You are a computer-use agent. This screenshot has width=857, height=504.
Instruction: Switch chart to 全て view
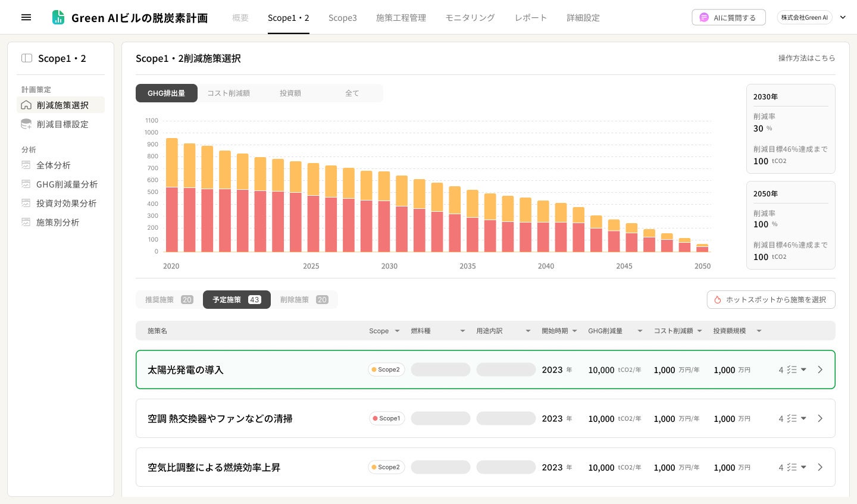point(352,93)
